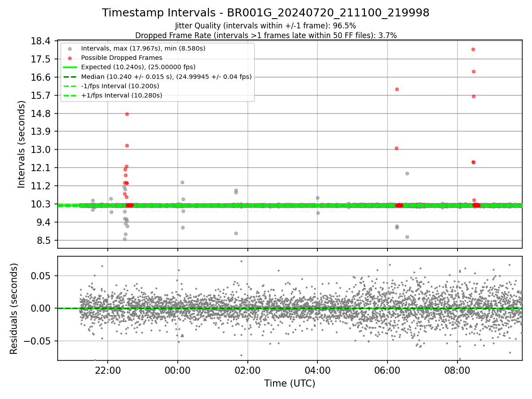
Task: Select legend entry starting with "Median (10.240 +/- 0.015 s)"
Action: (x=166, y=77)
